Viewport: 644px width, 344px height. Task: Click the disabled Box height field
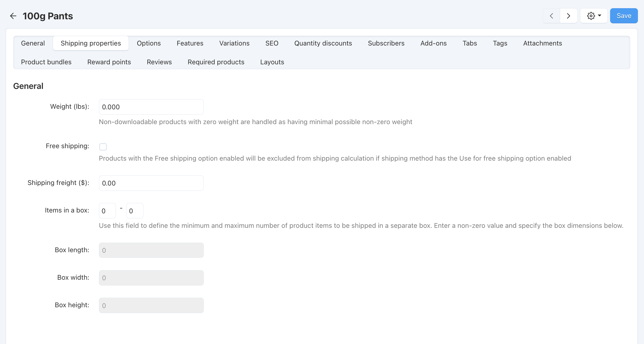tap(151, 305)
